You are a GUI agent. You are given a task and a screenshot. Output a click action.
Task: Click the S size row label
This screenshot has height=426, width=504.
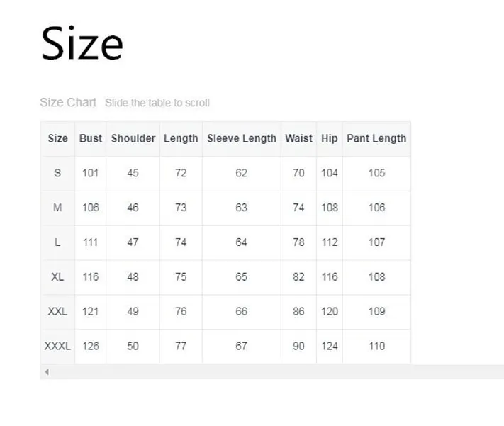(57, 173)
